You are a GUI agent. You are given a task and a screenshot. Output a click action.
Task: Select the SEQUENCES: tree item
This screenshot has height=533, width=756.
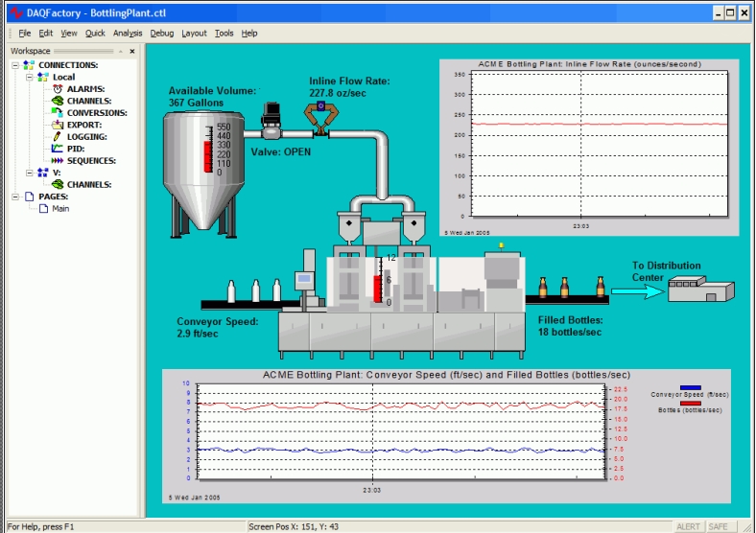tap(91, 160)
